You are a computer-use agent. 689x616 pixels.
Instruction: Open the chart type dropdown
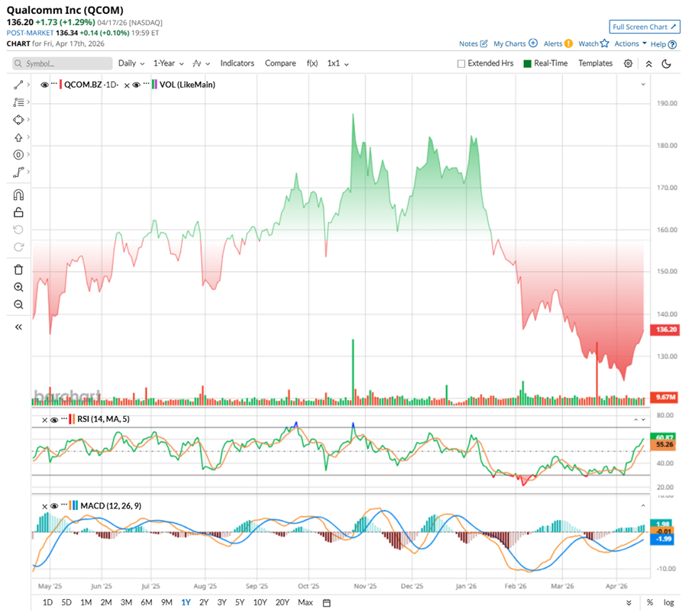pyautogui.click(x=201, y=63)
